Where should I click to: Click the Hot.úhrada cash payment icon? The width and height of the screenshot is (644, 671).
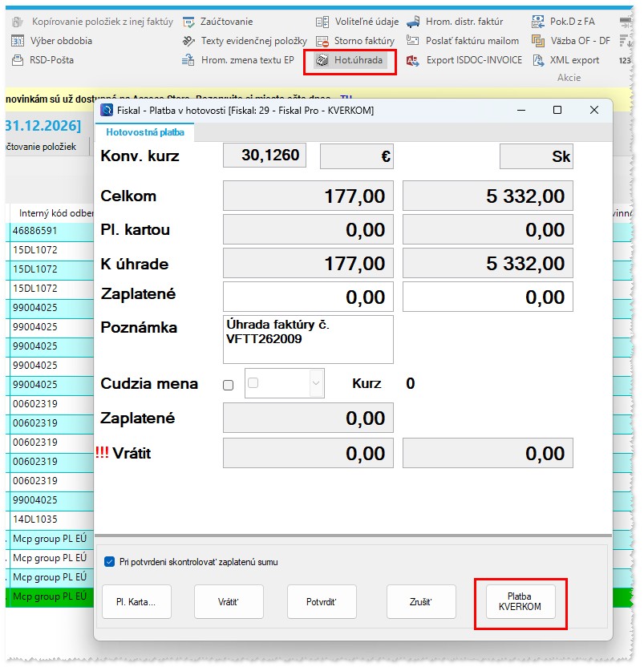pyautogui.click(x=322, y=60)
